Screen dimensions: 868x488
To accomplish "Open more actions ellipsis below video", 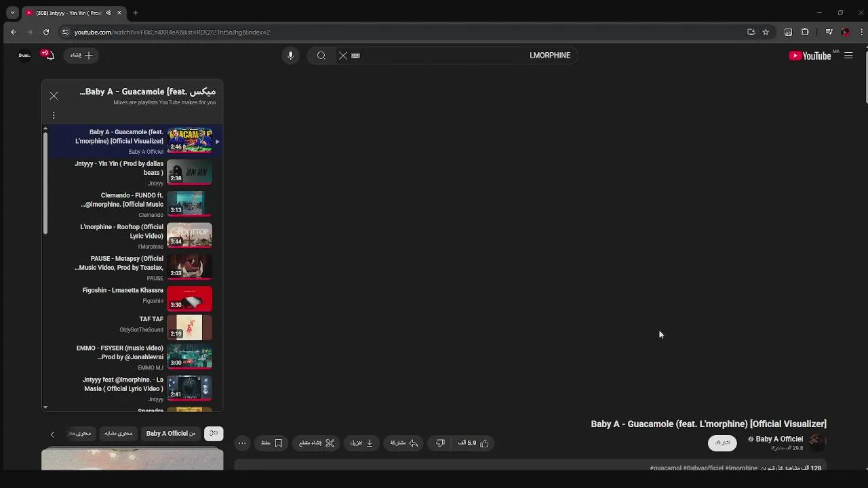I will 242,443.
